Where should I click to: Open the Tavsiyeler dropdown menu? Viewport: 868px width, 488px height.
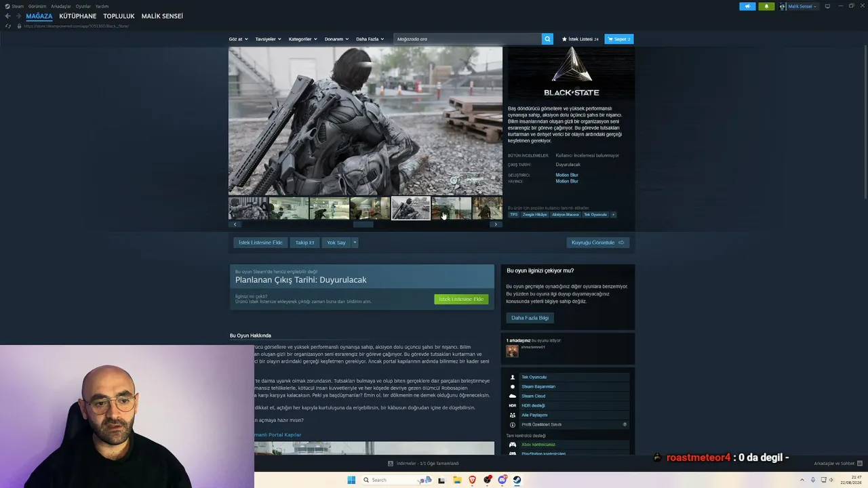tap(268, 39)
